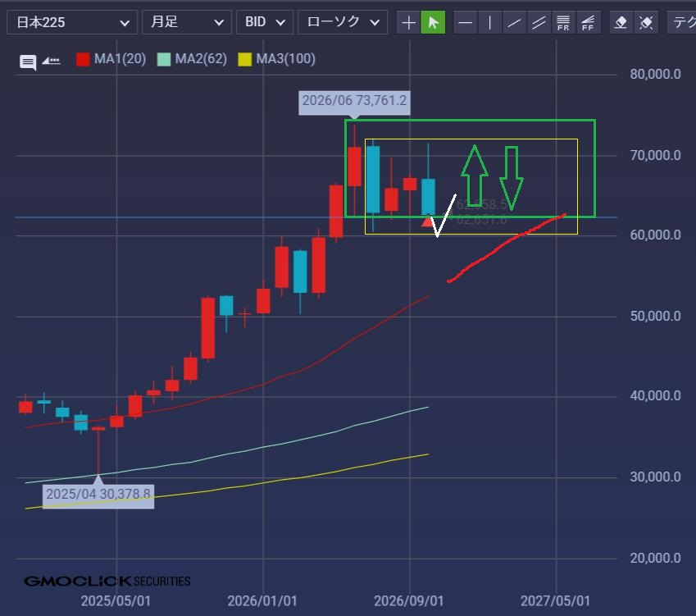Click the 60,000.0 price axis label
696x616 pixels.
(x=655, y=235)
